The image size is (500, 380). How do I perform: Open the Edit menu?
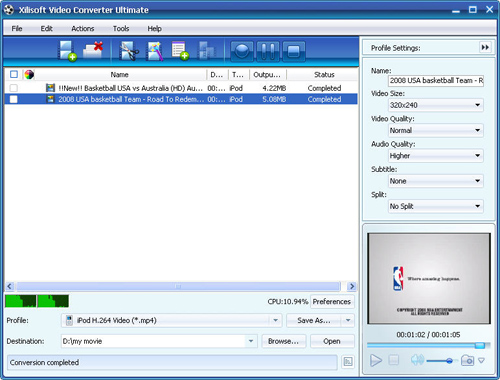pos(47,28)
